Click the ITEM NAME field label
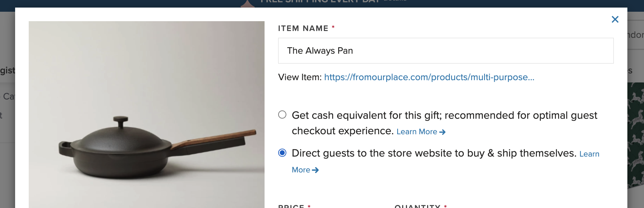Viewport: 644px width, 208px height. 303,28
